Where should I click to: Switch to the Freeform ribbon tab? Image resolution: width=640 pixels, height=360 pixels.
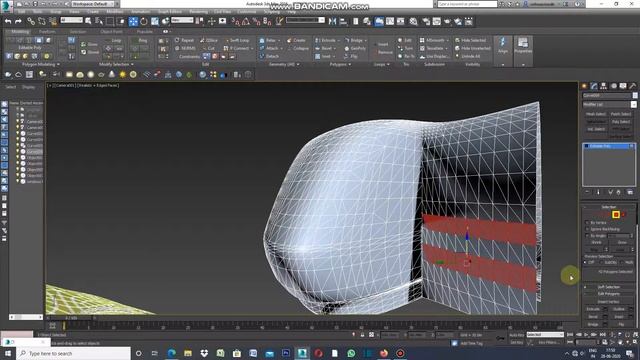pyautogui.click(x=47, y=31)
